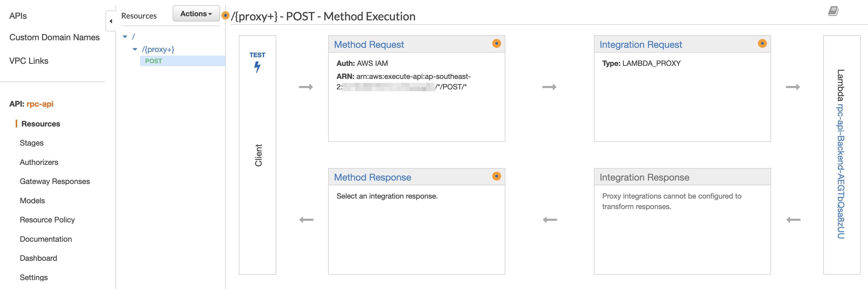Open the rpc-api-Backend Lambda function link
868x289 pixels.
[841, 172]
